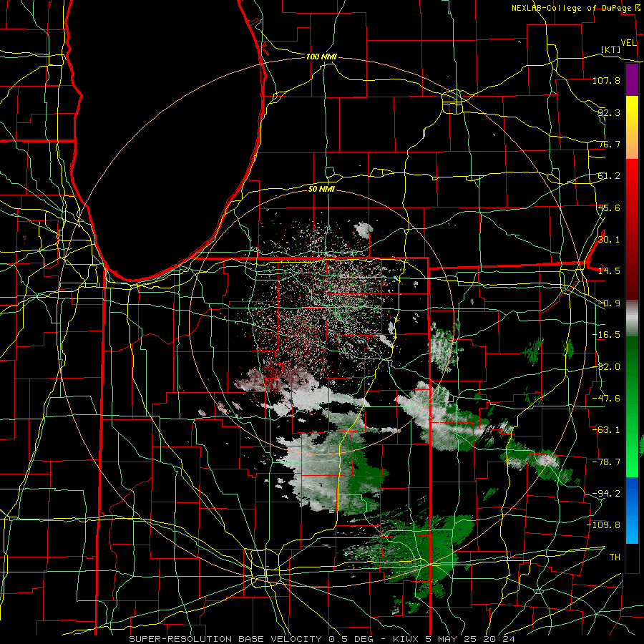Viewport: 644px width, 644px height.
Task: Click the -94.2 velocity scale value
Action: [x=606, y=493]
